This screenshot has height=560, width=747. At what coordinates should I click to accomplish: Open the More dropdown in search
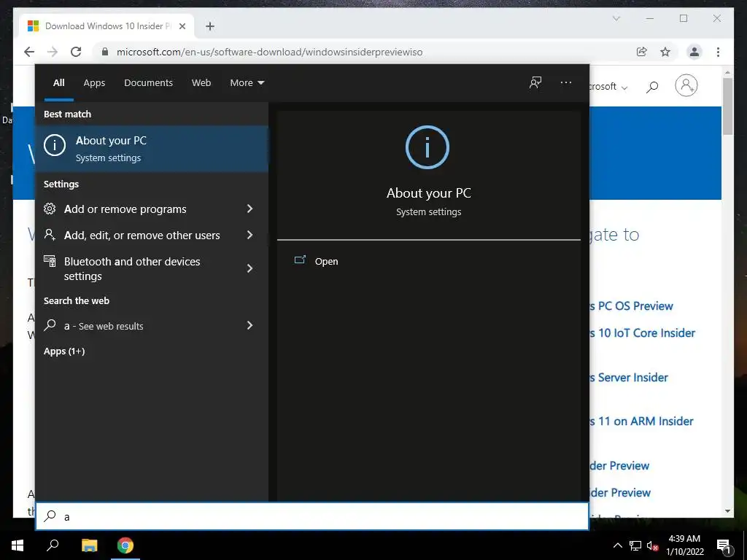247,83
